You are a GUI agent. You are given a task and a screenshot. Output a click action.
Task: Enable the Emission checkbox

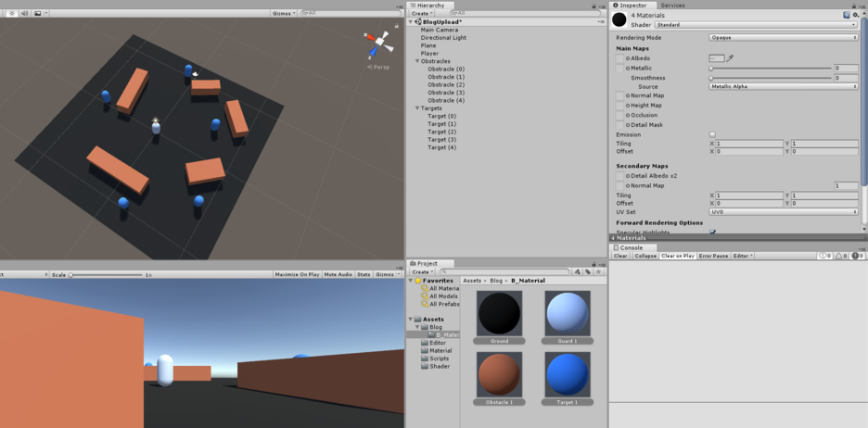tap(712, 134)
